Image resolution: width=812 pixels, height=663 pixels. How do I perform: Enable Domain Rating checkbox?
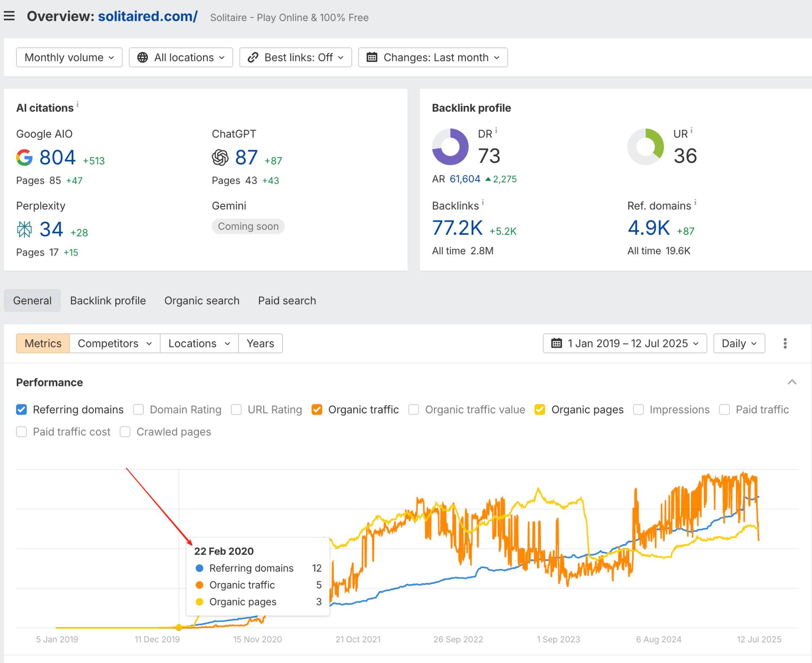(138, 410)
